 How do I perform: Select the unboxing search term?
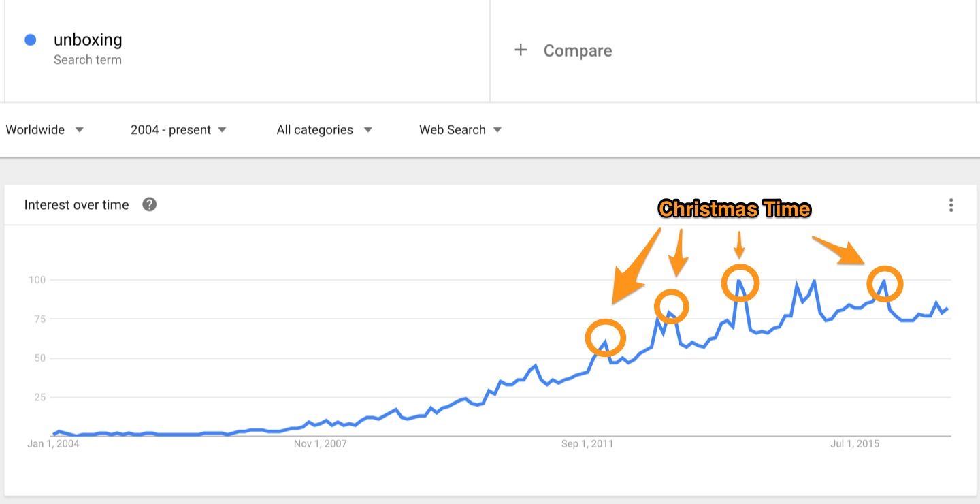pos(88,40)
